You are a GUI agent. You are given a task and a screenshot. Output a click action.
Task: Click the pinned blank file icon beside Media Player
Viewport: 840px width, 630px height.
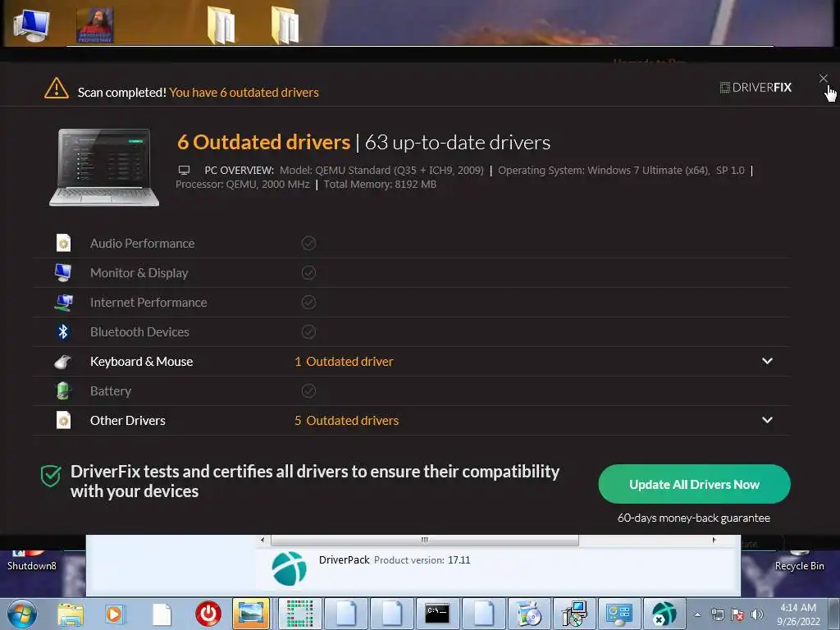coord(162,614)
